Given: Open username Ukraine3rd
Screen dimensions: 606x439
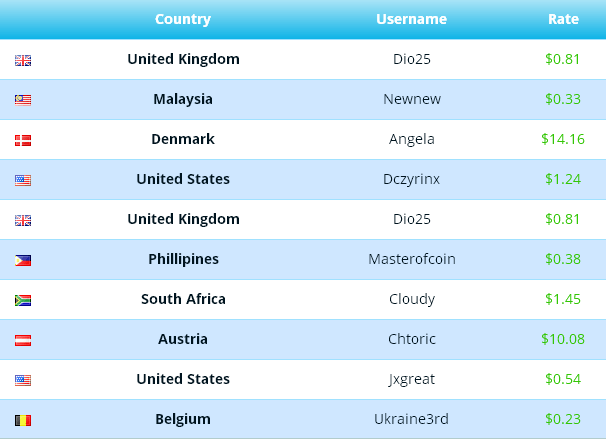Looking at the screenshot, I should coord(411,419).
